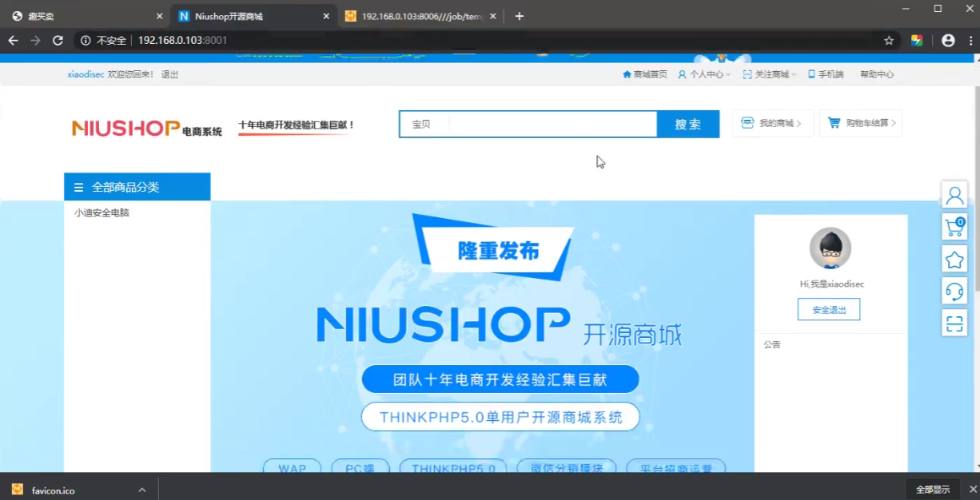Open the 帮助中心 help link

[x=877, y=74]
